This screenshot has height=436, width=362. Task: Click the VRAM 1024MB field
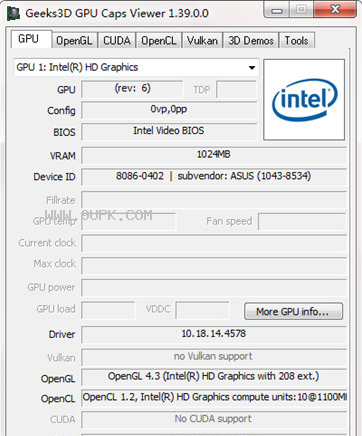point(214,155)
